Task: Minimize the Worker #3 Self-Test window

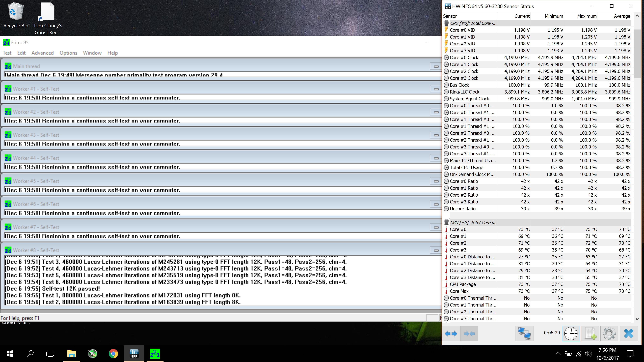Action: (436, 135)
